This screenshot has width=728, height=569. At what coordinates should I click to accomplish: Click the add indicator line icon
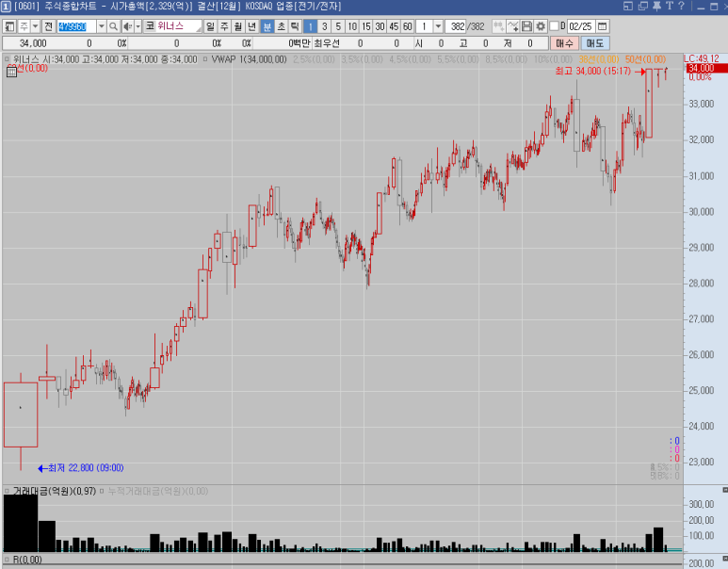click(513, 26)
